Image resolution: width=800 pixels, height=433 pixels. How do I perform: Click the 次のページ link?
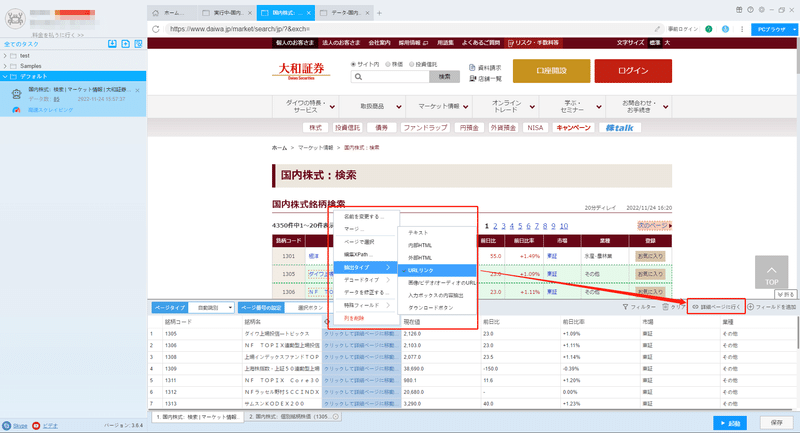[x=654, y=225]
